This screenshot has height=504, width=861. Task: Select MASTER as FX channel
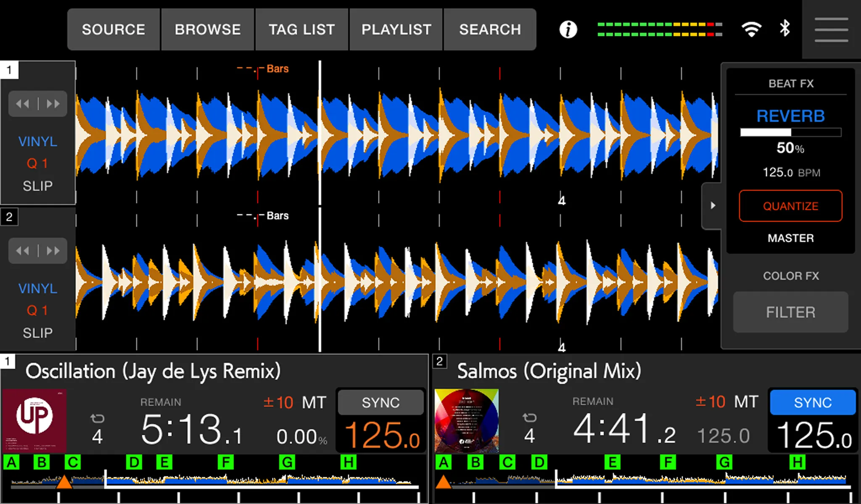(x=791, y=238)
